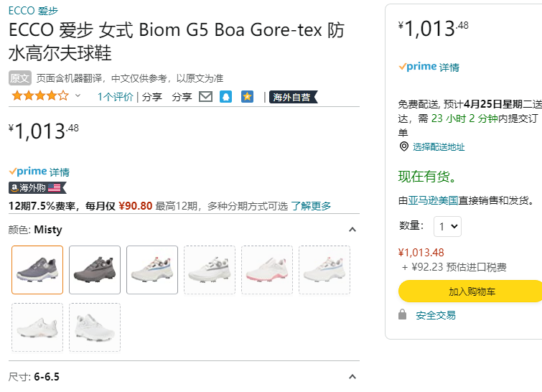
Task: Open the ECCO 爱步 brand link
Action: click(33, 11)
